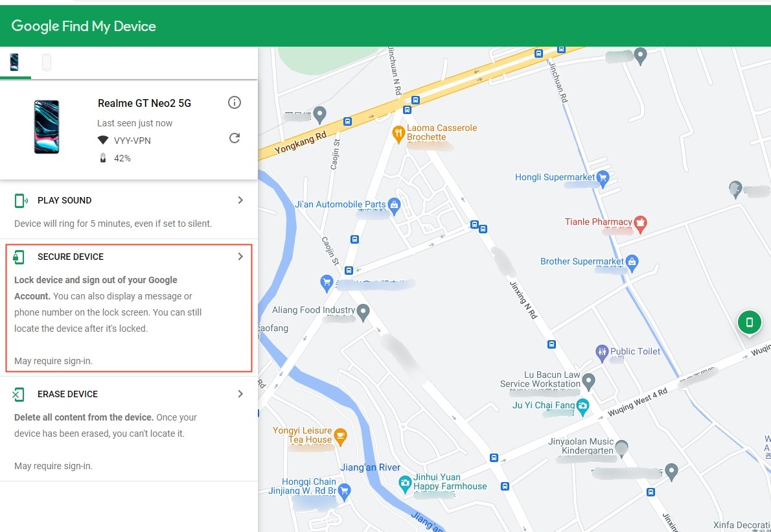Expand the Erase Device chevron
Image resolution: width=771 pixels, height=532 pixels.
(x=240, y=394)
